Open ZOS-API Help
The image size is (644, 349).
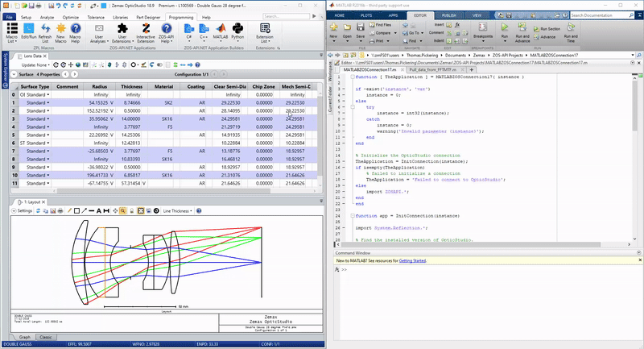coord(167,33)
